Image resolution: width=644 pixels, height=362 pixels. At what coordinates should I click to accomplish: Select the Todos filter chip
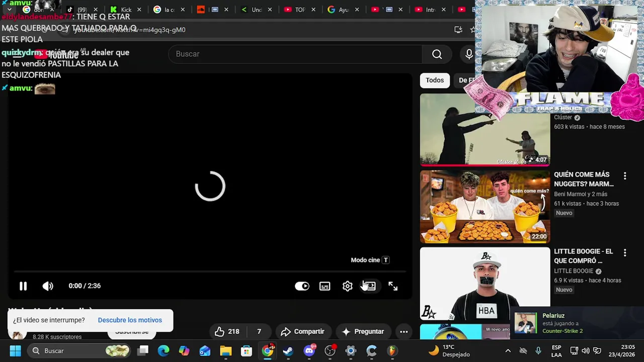coord(435,80)
